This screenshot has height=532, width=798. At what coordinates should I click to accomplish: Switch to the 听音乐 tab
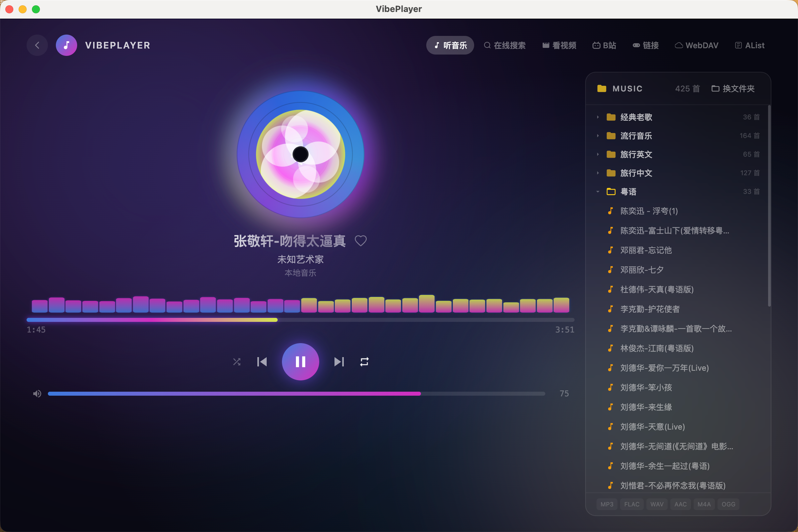tap(450, 45)
